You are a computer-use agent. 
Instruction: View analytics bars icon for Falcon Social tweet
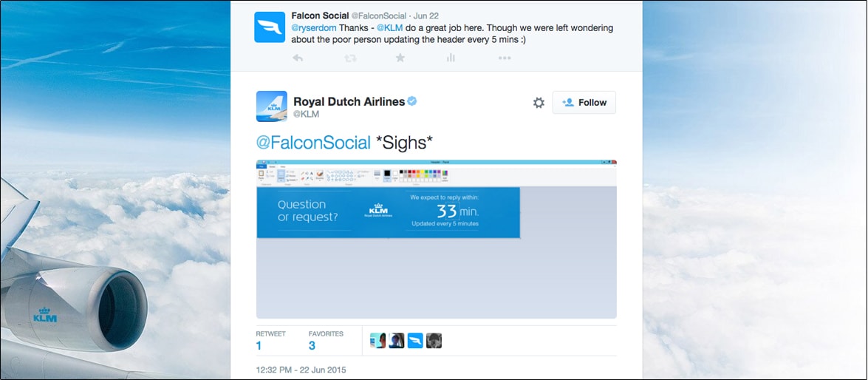click(451, 58)
